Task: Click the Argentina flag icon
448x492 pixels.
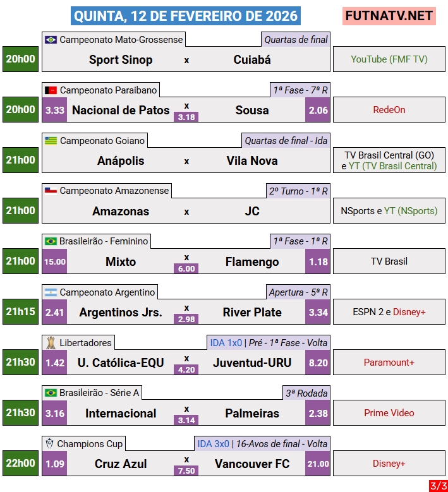Action: pos(51,292)
